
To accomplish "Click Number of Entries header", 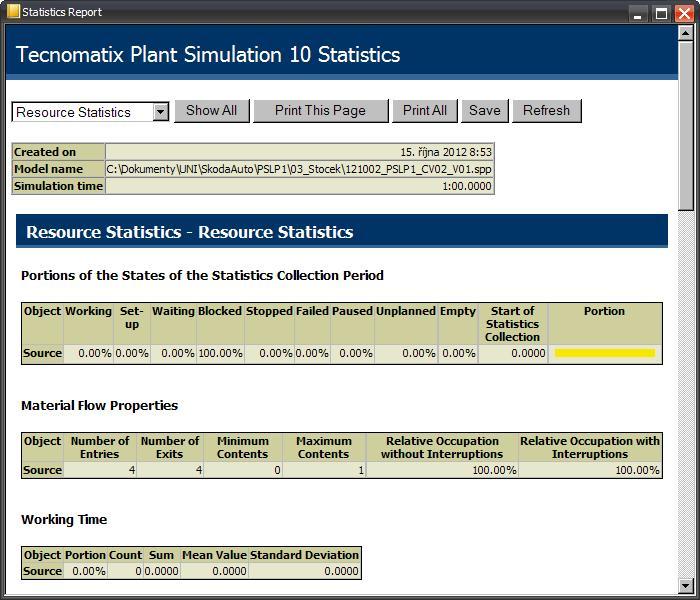I will [x=100, y=447].
